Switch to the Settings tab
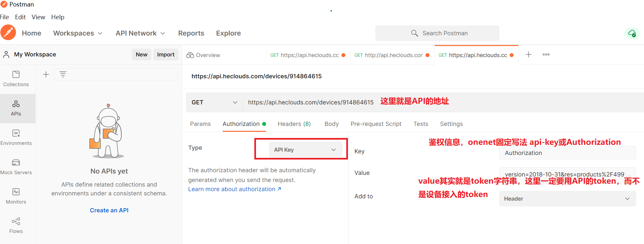 451,124
